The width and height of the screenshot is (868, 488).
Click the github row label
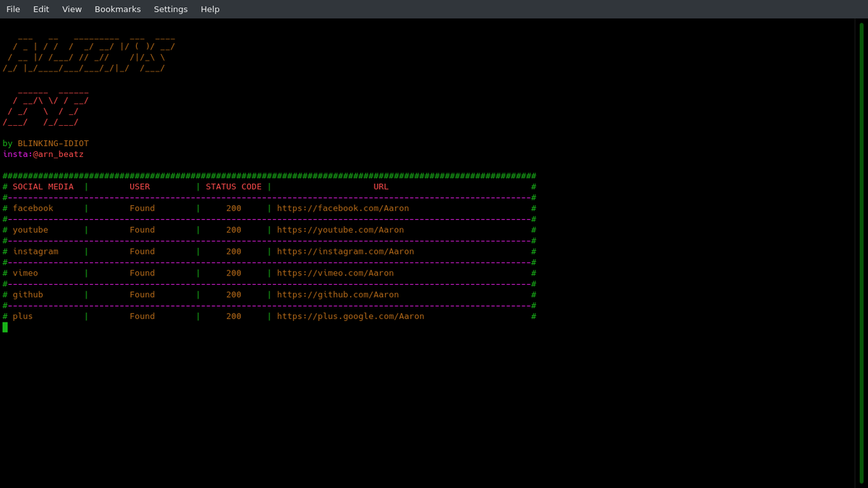[x=27, y=295]
